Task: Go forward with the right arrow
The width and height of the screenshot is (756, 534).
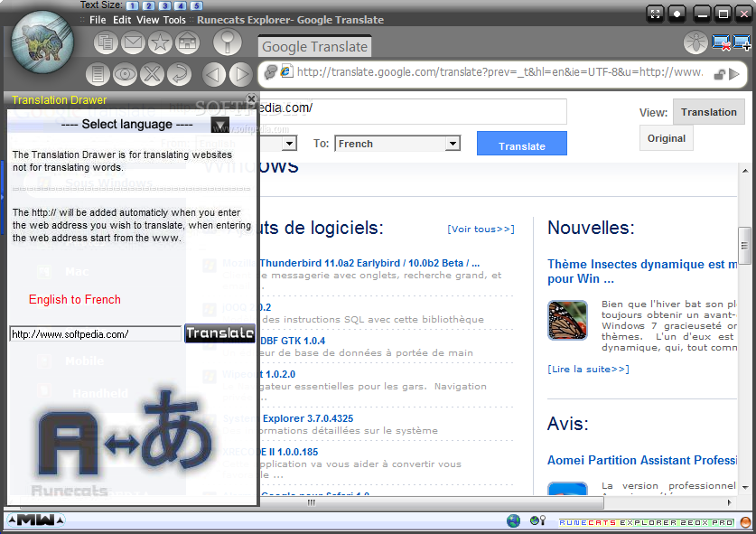Action: click(x=240, y=74)
